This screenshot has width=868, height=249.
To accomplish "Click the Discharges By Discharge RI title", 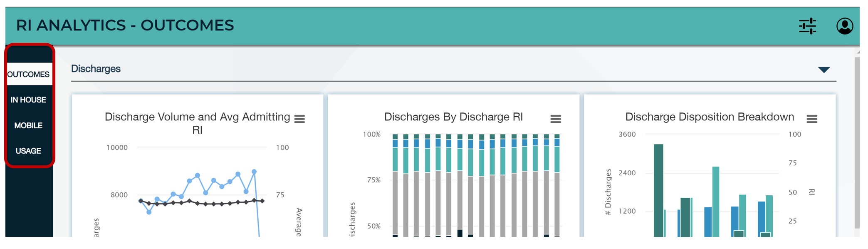I will 453,117.
